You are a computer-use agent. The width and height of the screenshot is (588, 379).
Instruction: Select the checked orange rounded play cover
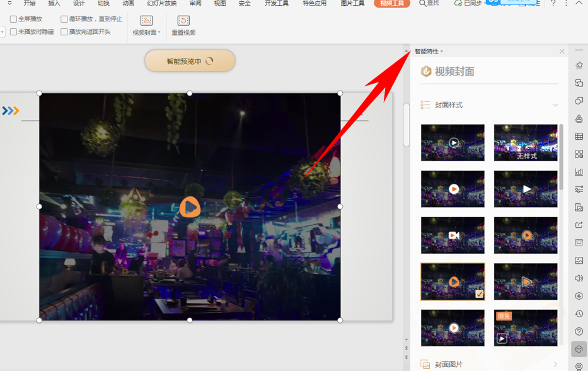[x=453, y=281]
